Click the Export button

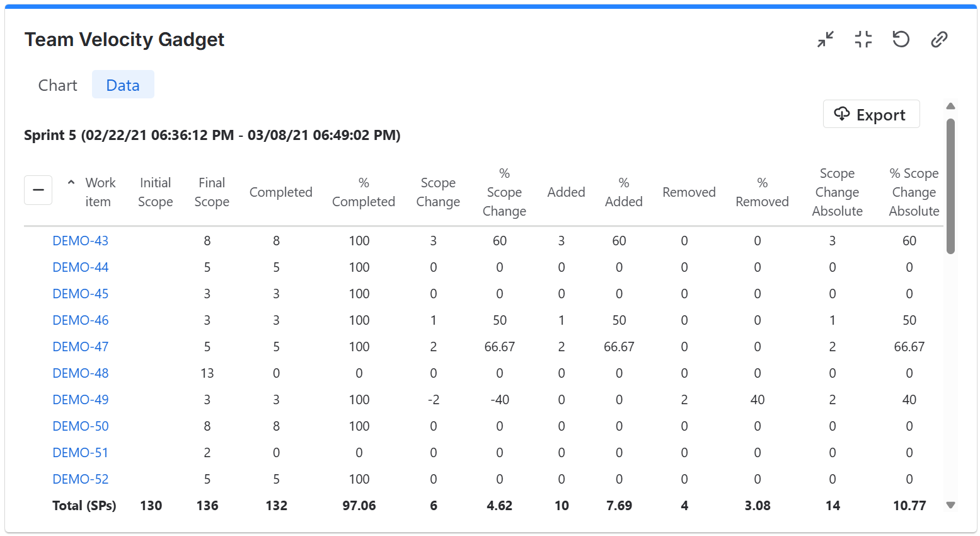click(872, 114)
